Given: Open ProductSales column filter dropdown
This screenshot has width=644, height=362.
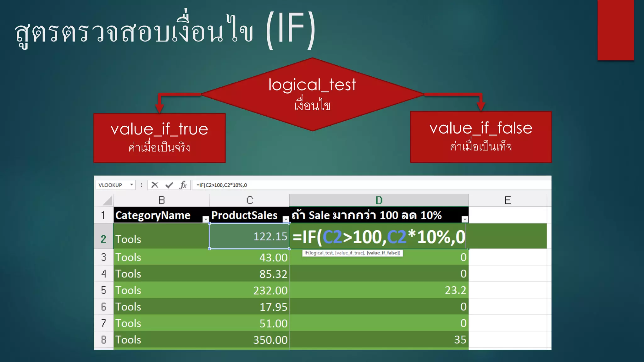Looking at the screenshot, I should coord(286,219).
